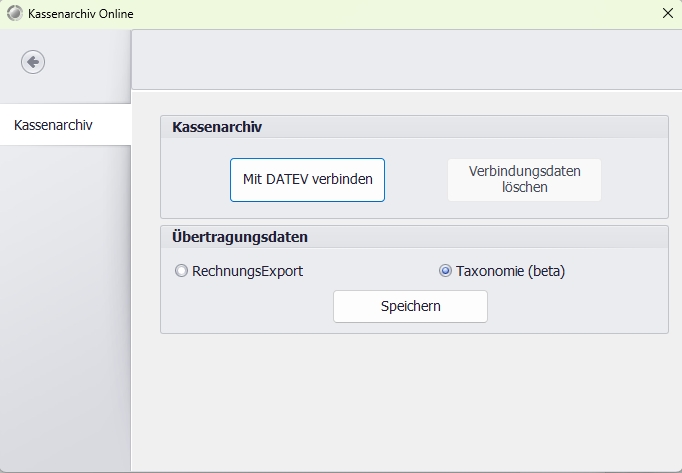Click the RechnungsExport label text
Screen dimensions: 682x473
(x=246, y=271)
